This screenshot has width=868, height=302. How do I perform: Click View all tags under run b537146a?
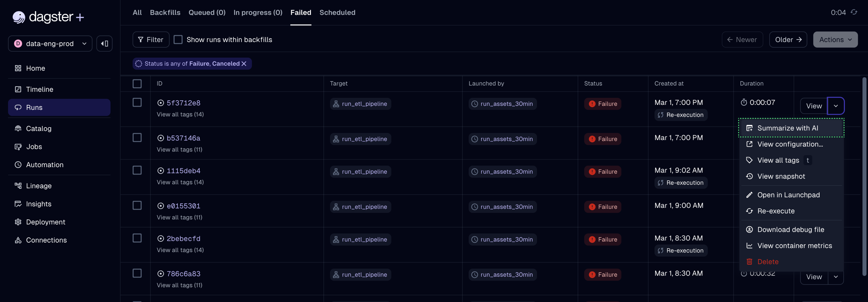pyautogui.click(x=179, y=149)
